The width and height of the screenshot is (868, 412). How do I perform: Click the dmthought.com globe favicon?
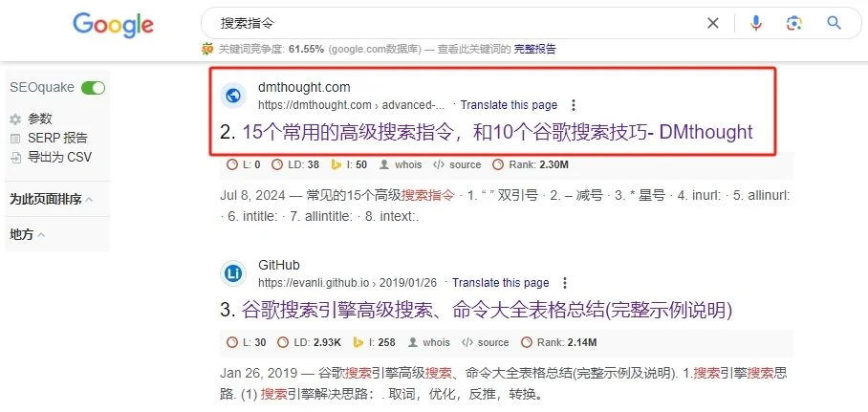point(233,96)
